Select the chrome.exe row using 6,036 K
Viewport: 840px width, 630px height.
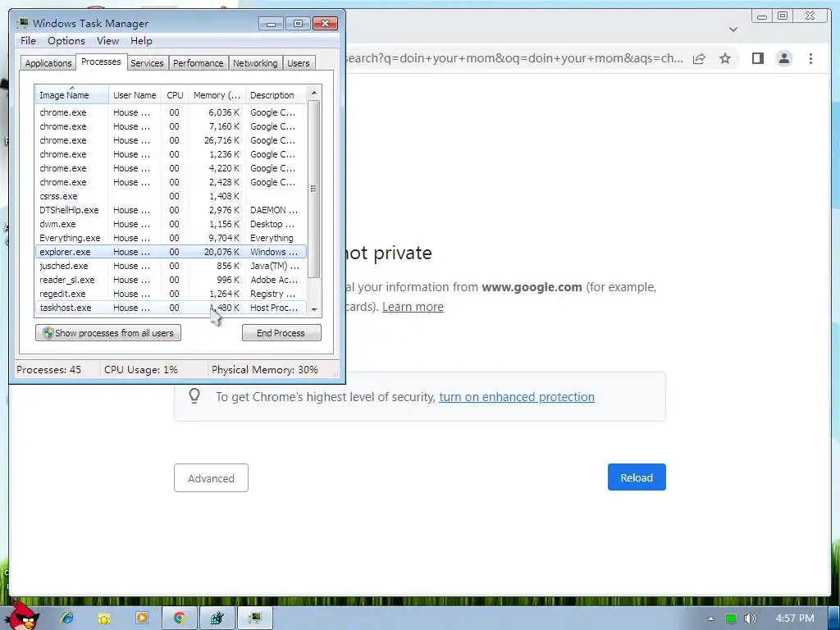pyautogui.click(x=171, y=112)
